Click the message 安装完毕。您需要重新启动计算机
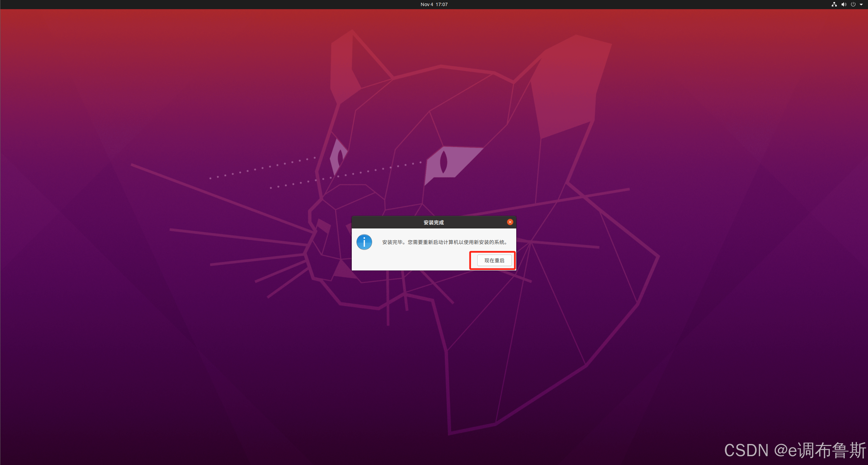868x465 pixels. tap(445, 242)
